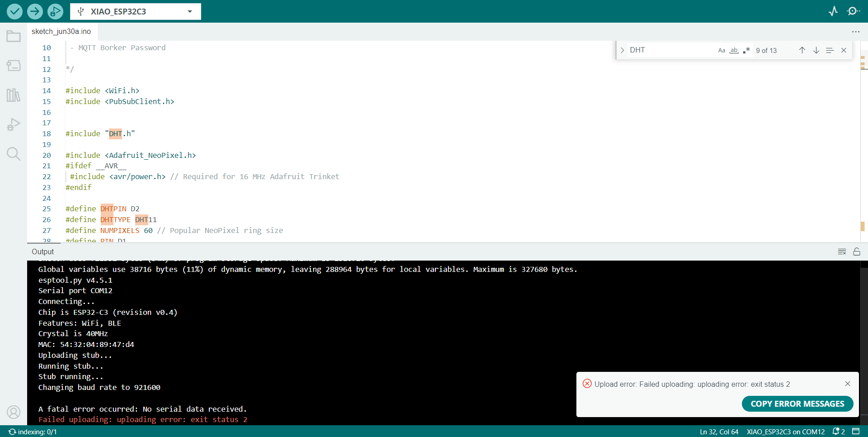Click the #define DHTPIN D2 line
This screenshot has height=437, width=868.
[x=103, y=209]
